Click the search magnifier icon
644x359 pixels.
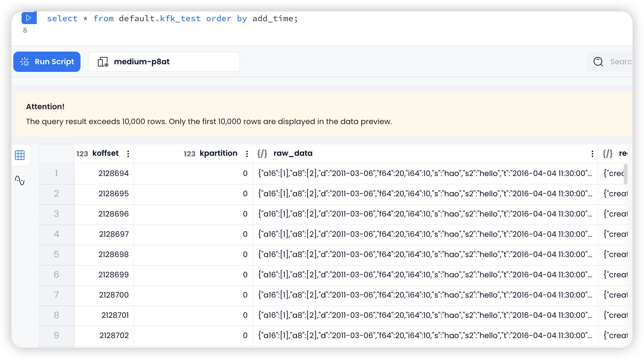pos(598,62)
